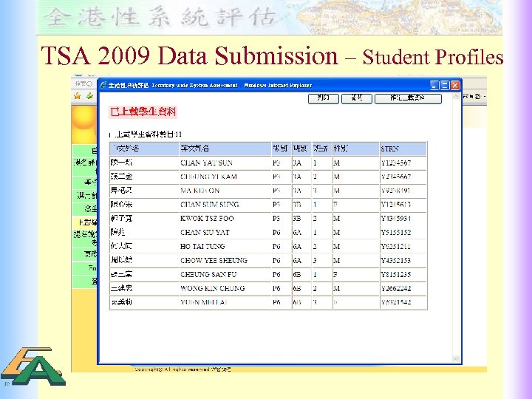Click the popup scrollbar up arrow
Viewport: 532px width, 399px height.
(x=456, y=97)
